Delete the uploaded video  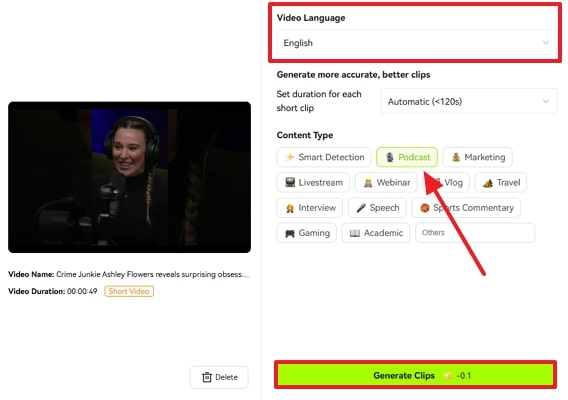[x=219, y=377]
